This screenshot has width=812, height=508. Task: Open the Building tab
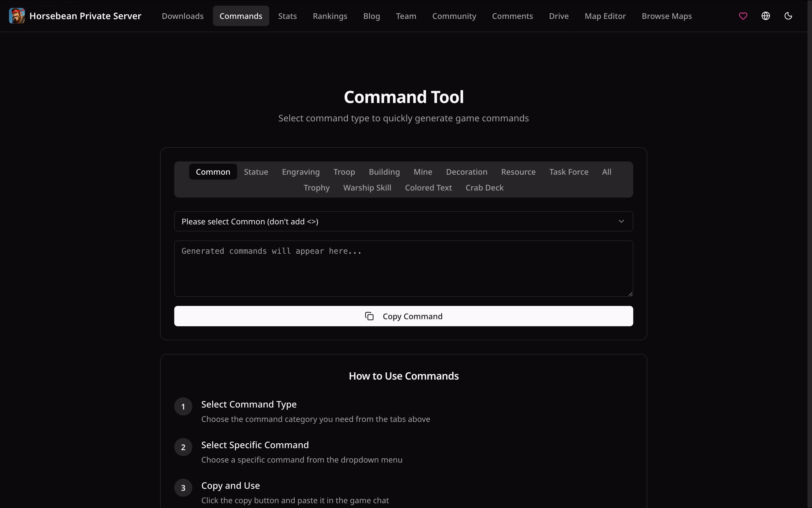click(x=384, y=172)
